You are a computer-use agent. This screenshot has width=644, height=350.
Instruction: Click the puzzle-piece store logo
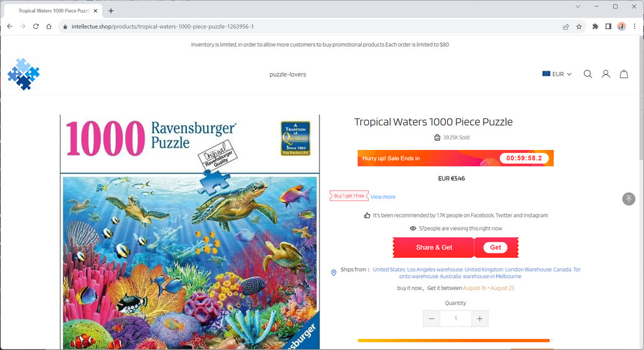point(24,74)
